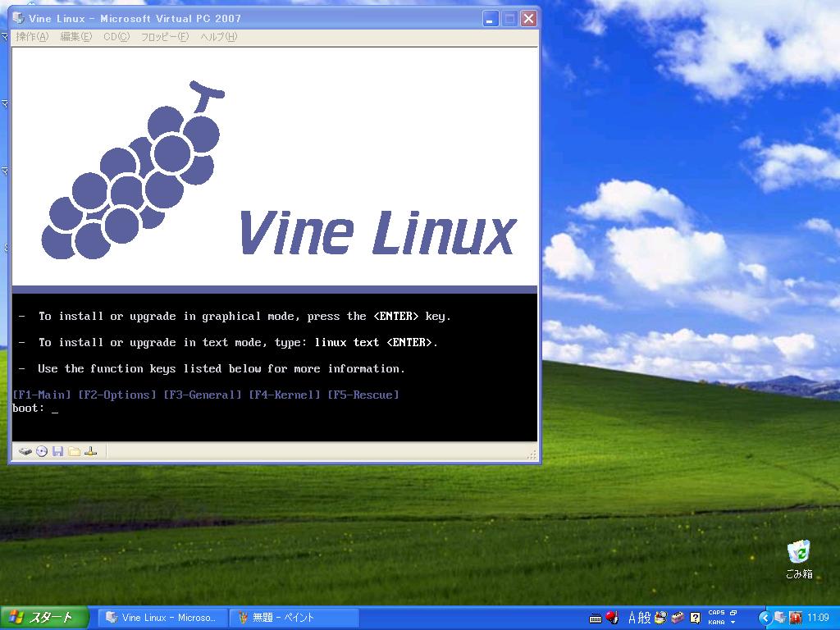Expand hidden tray icons with the arrow button
Viewport: 840px width, 630px height.
point(765,618)
